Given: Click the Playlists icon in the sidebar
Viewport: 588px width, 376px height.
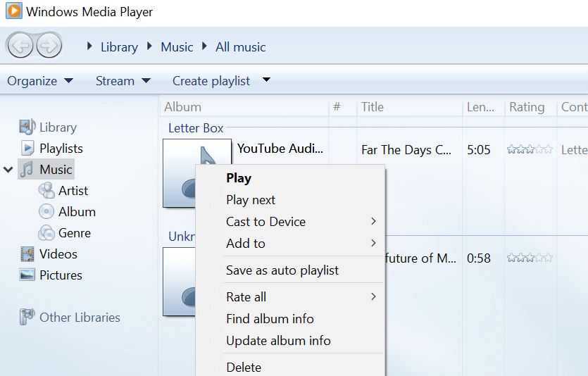Looking at the screenshot, I should 27,148.
